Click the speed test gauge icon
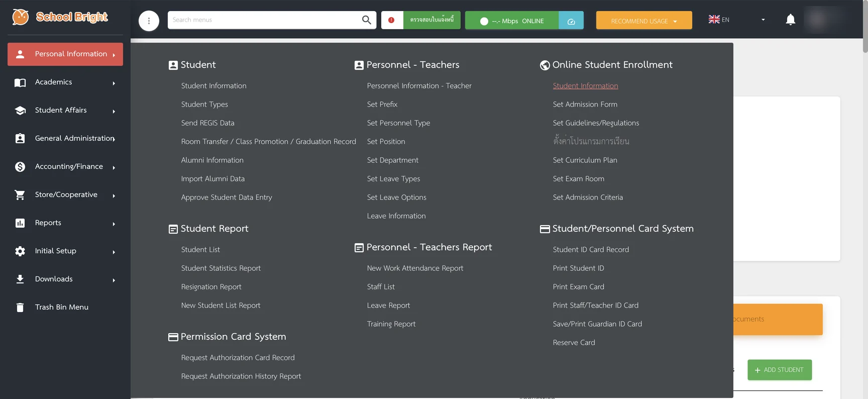The image size is (868, 399). (571, 21)
